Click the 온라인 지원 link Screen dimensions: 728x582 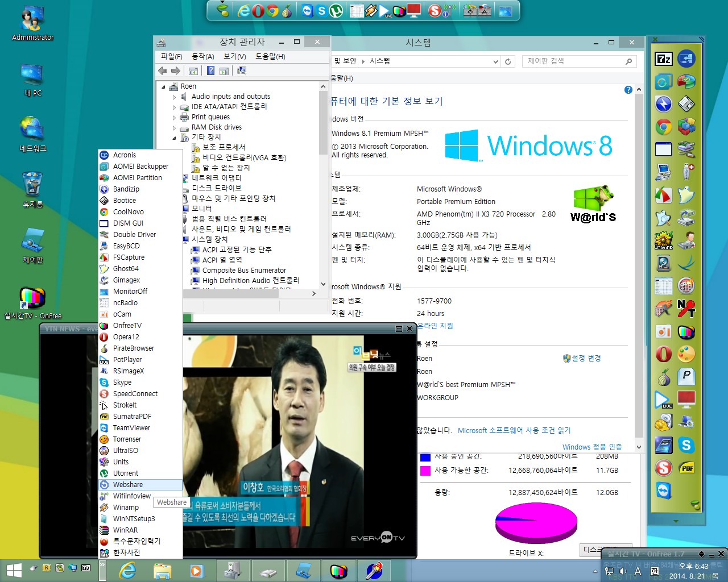pyautogui.click(x=435, y=326)
